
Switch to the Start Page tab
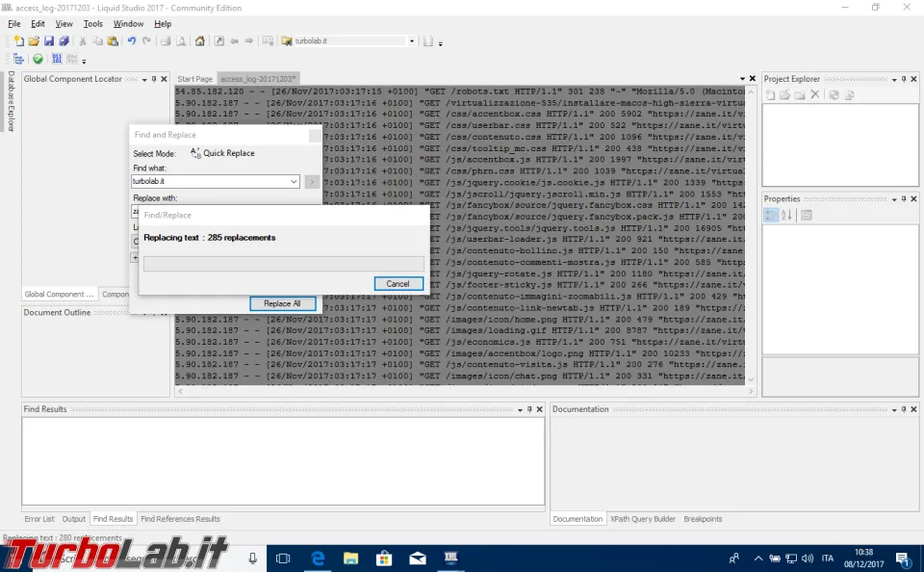tap(194, 79)
